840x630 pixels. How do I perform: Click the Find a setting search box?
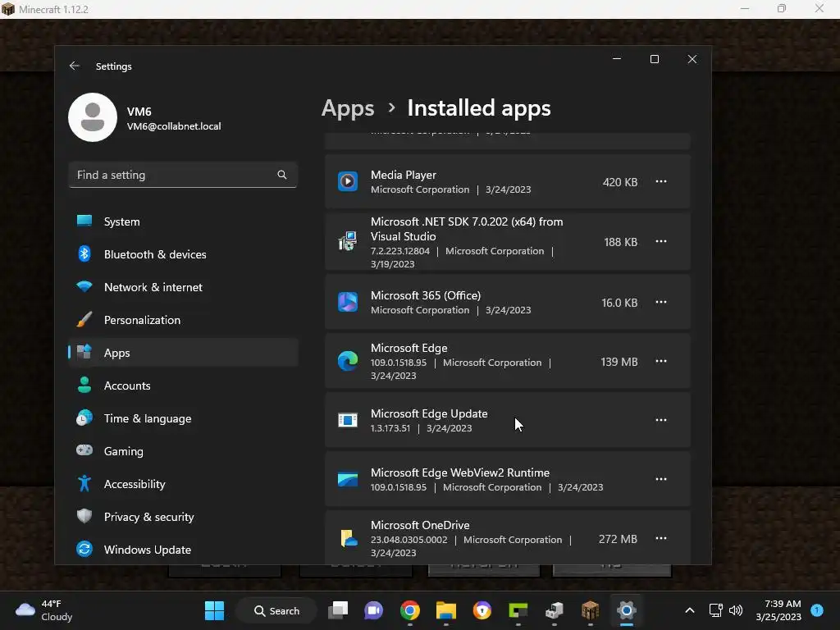coord(183,175)
